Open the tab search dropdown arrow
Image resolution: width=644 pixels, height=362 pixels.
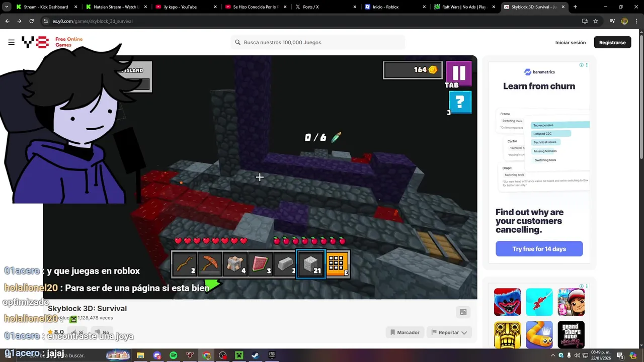[7, 7]
